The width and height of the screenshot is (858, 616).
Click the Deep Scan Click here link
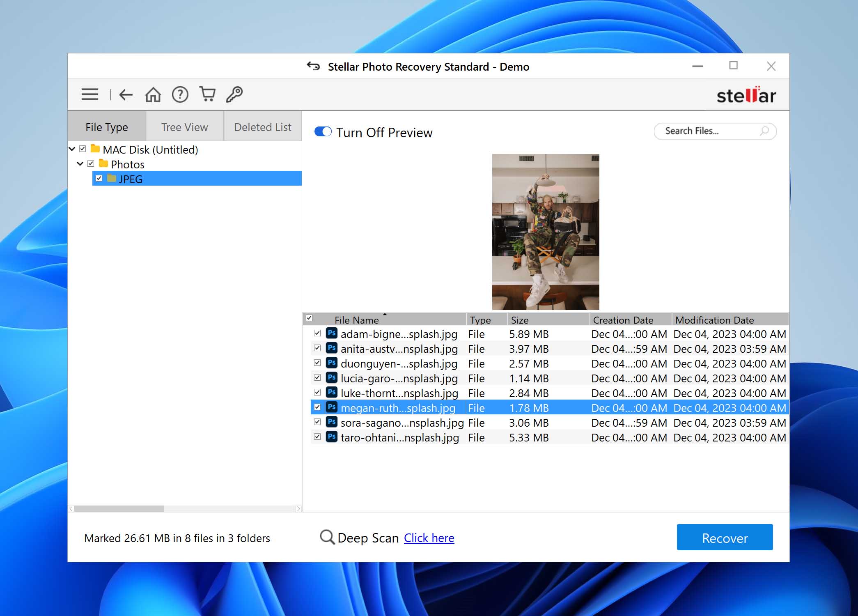tap(429, 537)
